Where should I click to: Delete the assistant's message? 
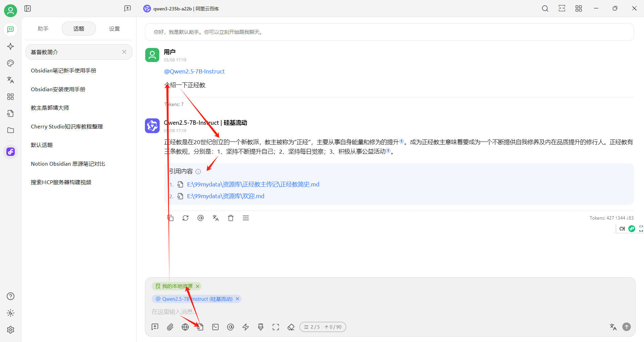231,218
